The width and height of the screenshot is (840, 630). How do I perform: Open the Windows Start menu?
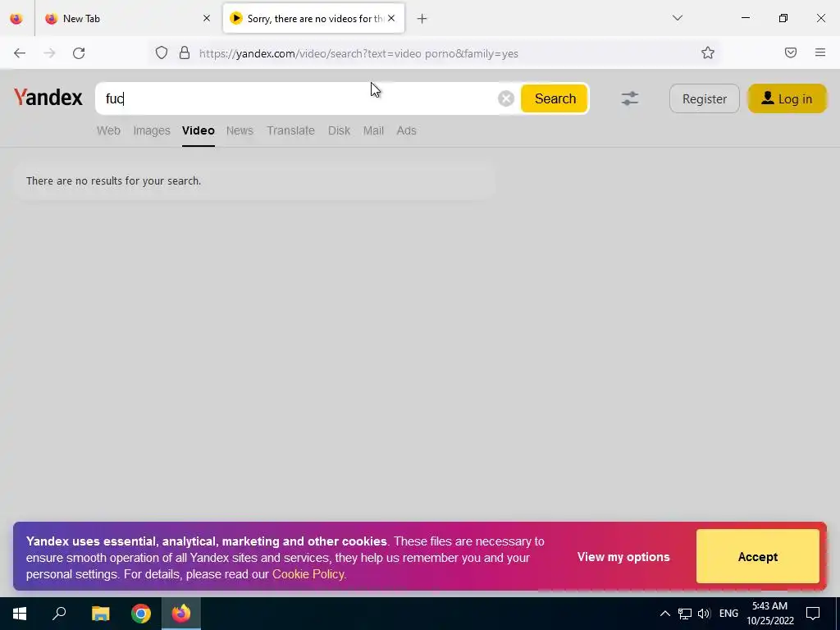pyautogui.click(x=20, y=614)
